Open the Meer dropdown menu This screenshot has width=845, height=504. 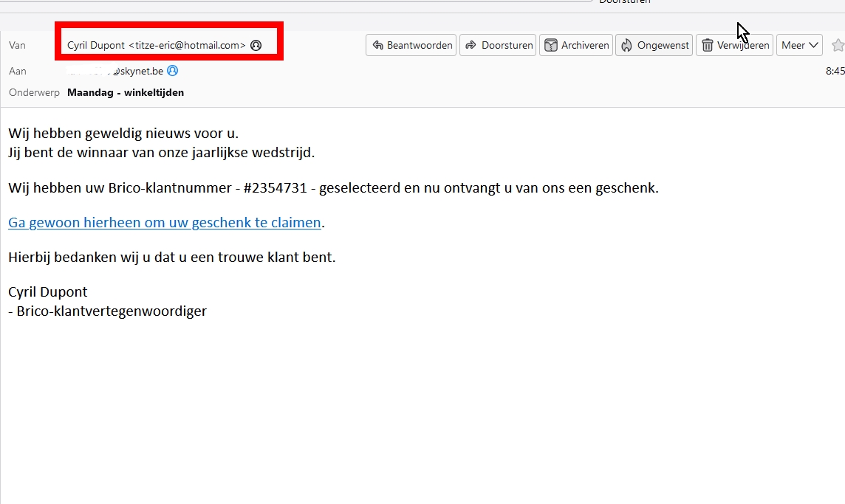coord(799,45)
